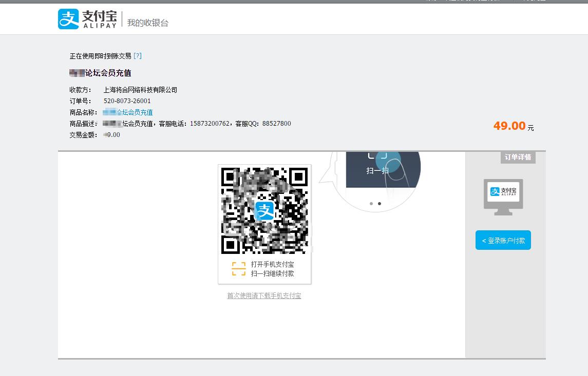Viewport: 588px width, 376px height.
Task: Click the customer service QQ 88527800
Action: coord(276,124)
